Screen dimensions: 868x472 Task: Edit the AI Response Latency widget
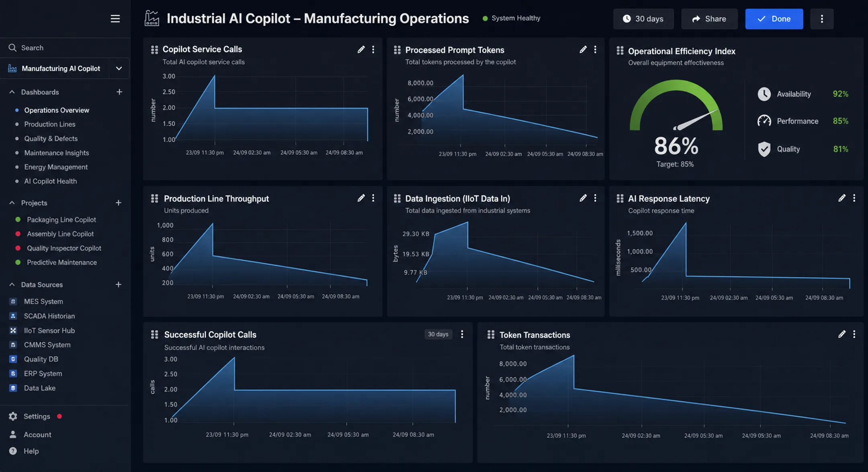pos(842,198)
